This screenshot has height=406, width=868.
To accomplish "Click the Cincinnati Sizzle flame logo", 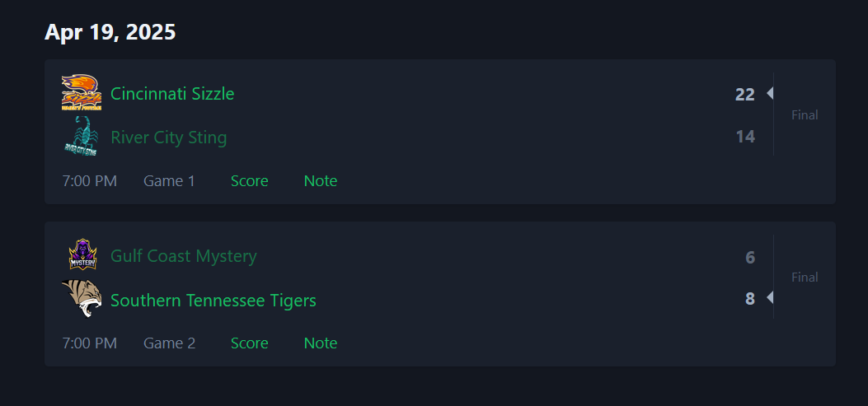I will [82, 92].
